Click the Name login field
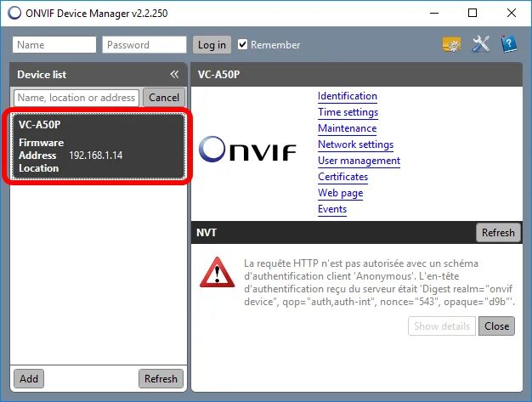This screenshot has height=402, width=532. pyautogui.click(x=54, y=45)
